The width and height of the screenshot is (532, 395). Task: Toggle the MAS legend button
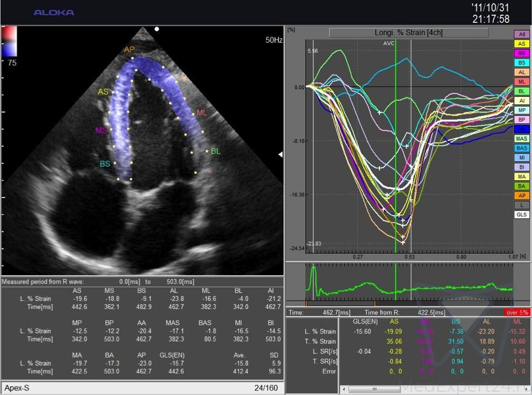click(x=521, y=139)
